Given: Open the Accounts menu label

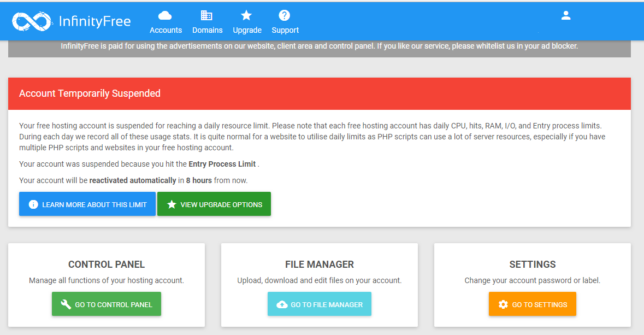Looking at the screenshot, I should 166,30.
